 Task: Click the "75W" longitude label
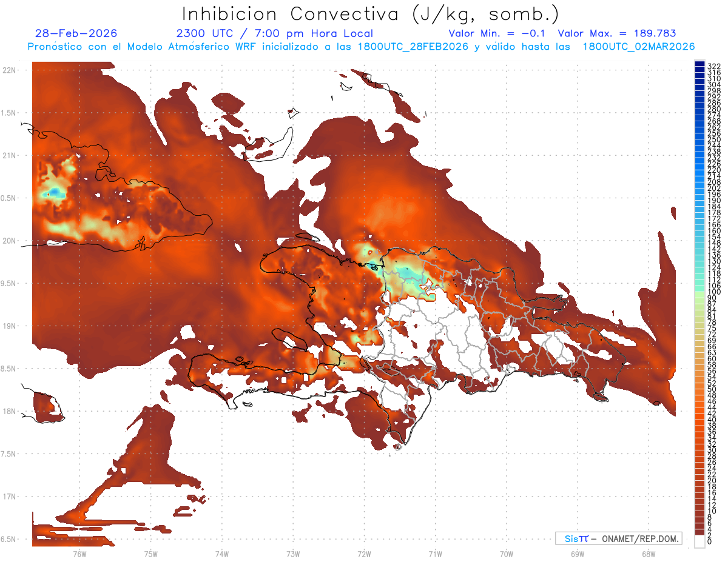[x=150, y=554]
